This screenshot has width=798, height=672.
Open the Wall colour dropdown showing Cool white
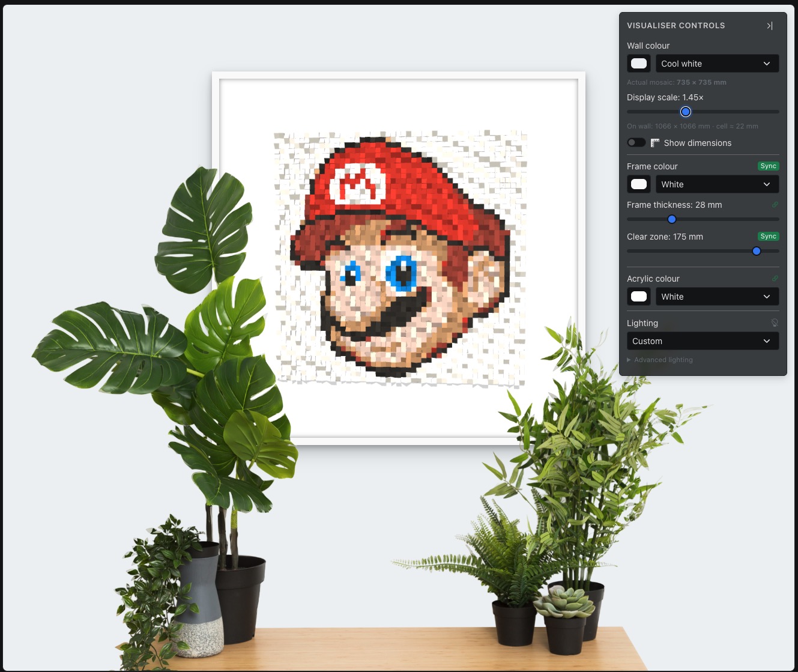717,64
